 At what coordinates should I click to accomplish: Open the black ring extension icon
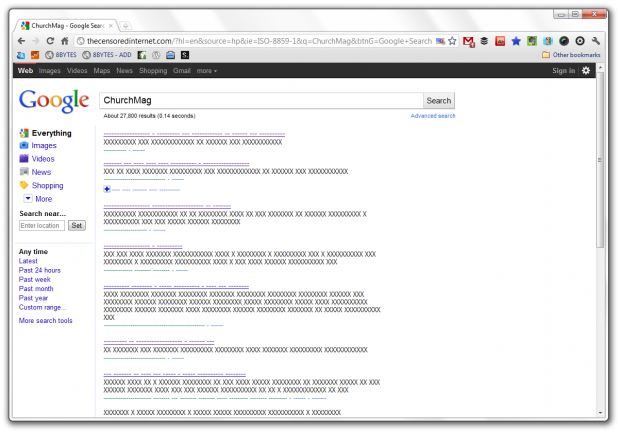tap(580, 41)
